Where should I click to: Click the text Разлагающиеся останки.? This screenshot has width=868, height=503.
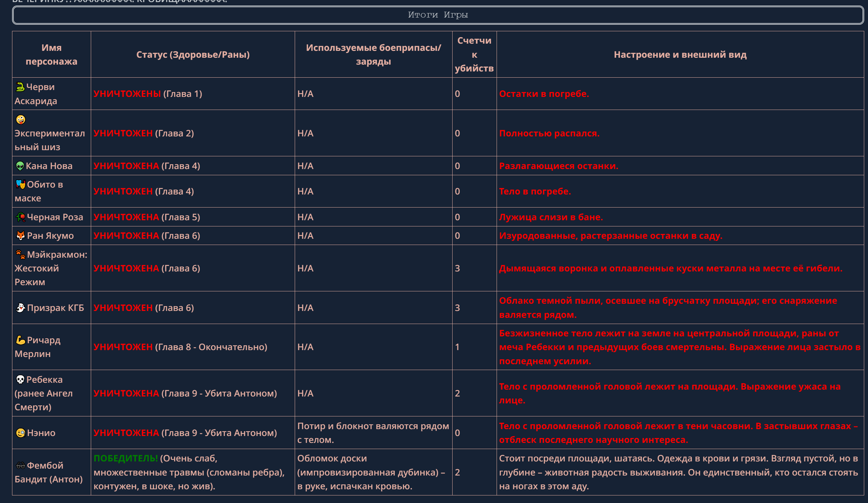coord(559,166)
